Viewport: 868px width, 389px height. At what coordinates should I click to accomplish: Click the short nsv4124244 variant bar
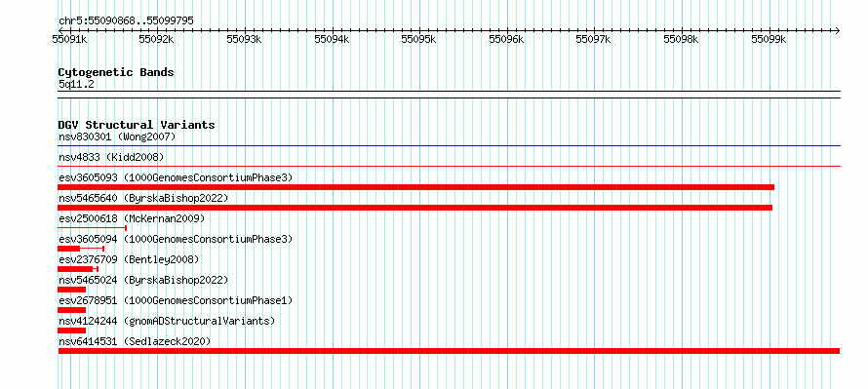click(x=72, y=331)
